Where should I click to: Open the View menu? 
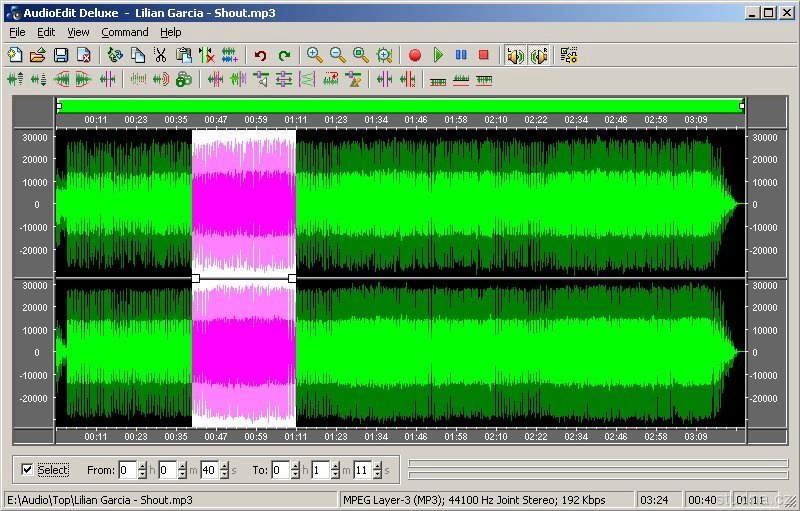tap(78, 32)
